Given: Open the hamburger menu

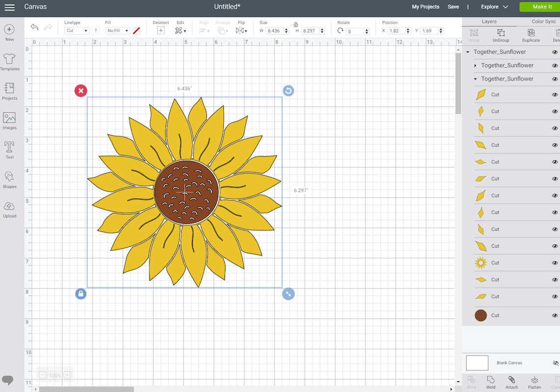Looking at the screenshot, I should pyautogui.click(x=9, y=7).
